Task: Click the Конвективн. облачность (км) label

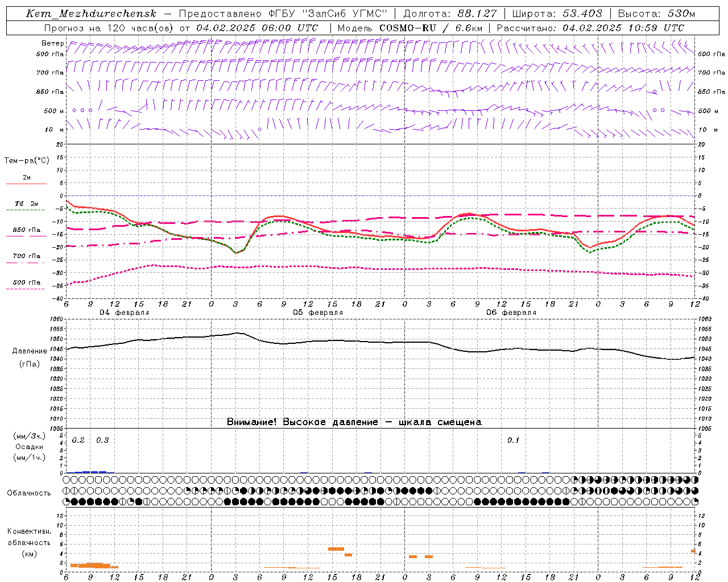Action: tap(29, 542)
